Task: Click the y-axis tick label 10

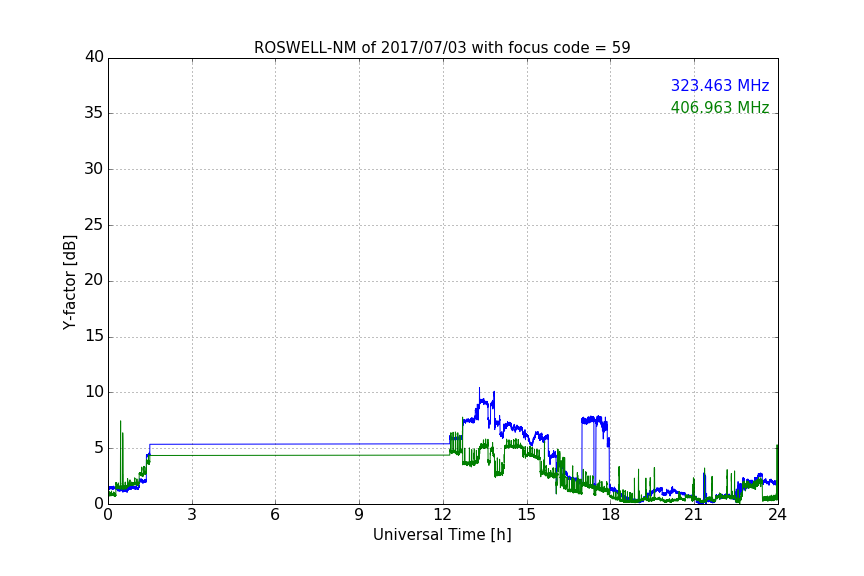Action: pos(94,392)
